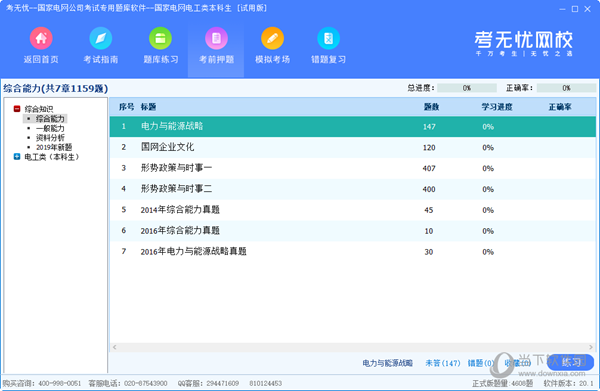600x391 pixels.
Task: Collapse the 综合知识 tree node
Action: (x=17, y=109)
